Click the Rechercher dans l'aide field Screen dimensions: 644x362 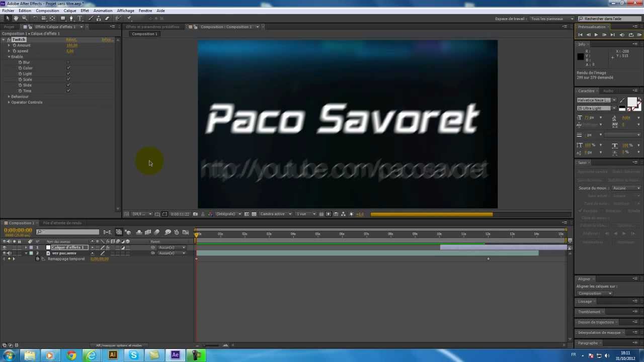pyautogui.click(x=609, y=19)
